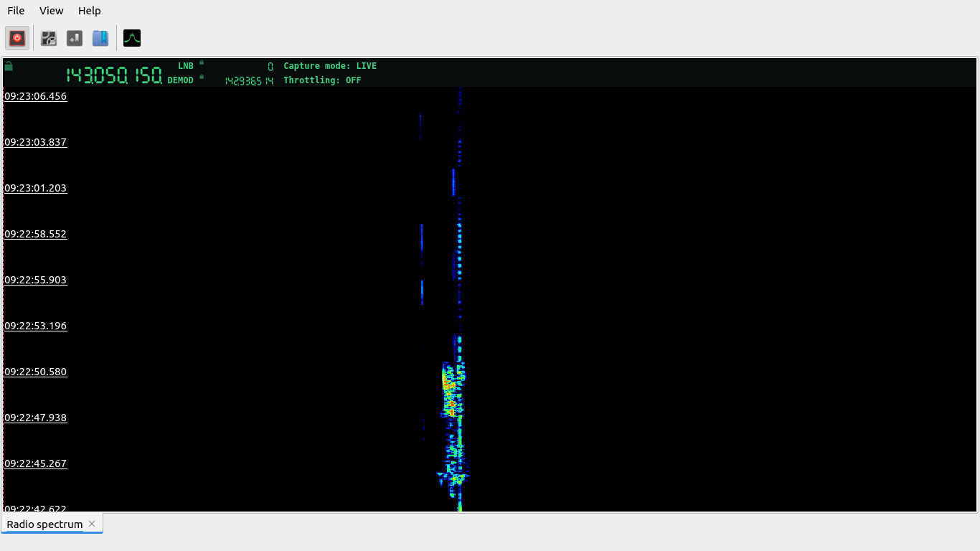Add a bookmark via the toolbar icon

[x=75, y=38]
